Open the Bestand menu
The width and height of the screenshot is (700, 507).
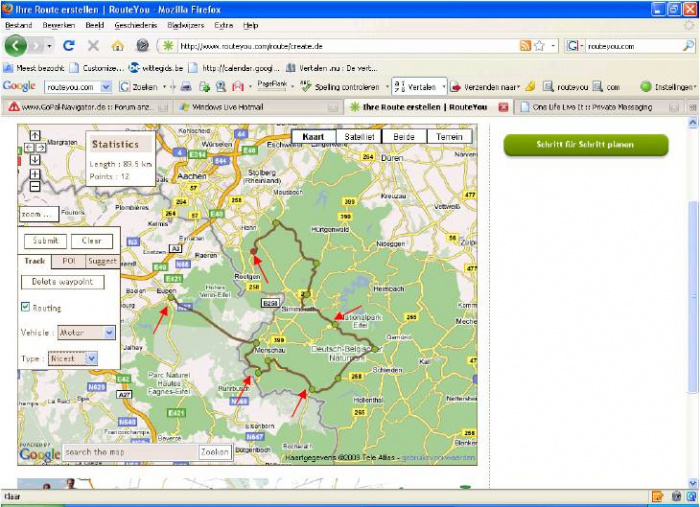point(18,25)
